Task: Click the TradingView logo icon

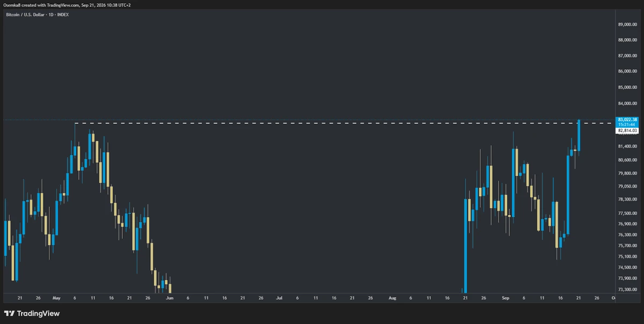Action: [x=9, y=313]
